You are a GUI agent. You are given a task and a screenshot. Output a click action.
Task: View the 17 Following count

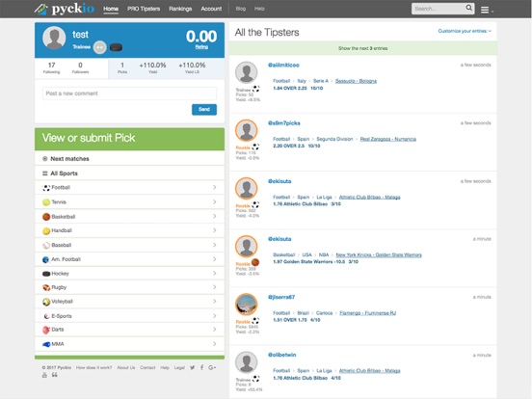point(52,67)
